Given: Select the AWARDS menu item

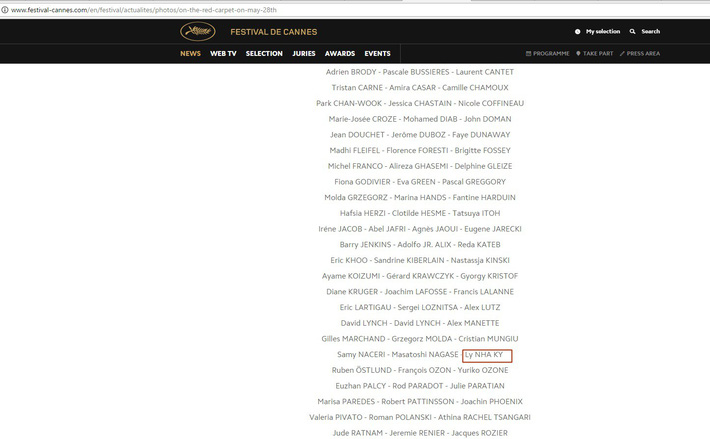Looking at the screenshot, I should (340, 53).
